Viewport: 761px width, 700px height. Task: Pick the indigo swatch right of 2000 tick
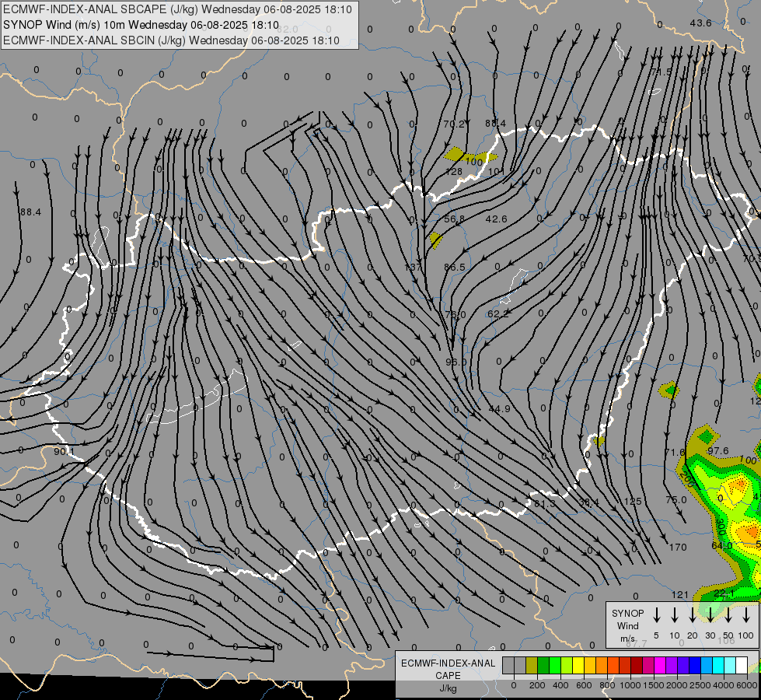click(683, 665)
